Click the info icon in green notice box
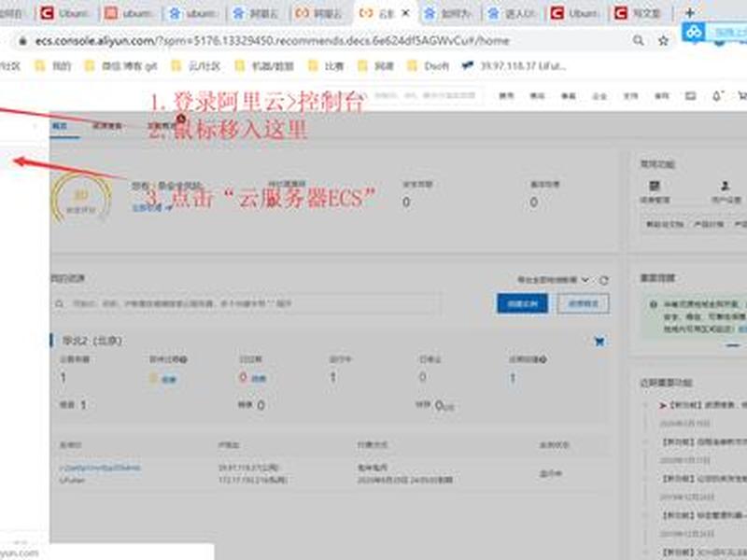This screenshot has height=560, width=747. tap(654, 304)
